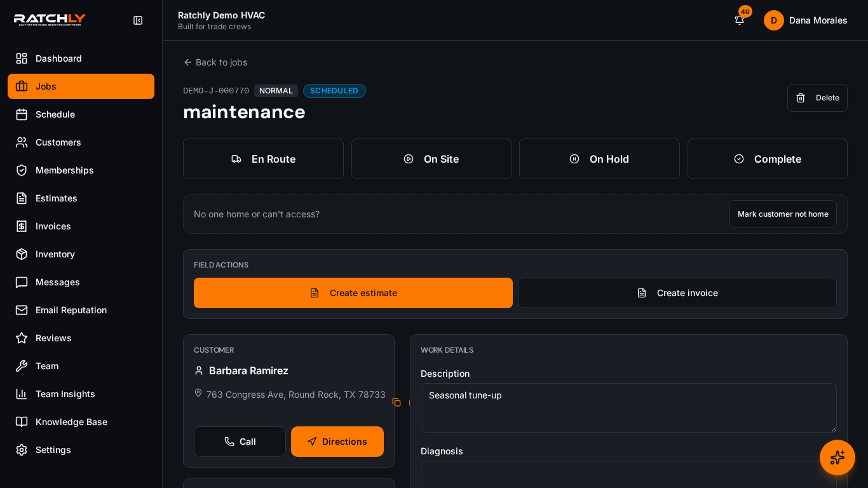Set job status to En Route

[263, 159]
